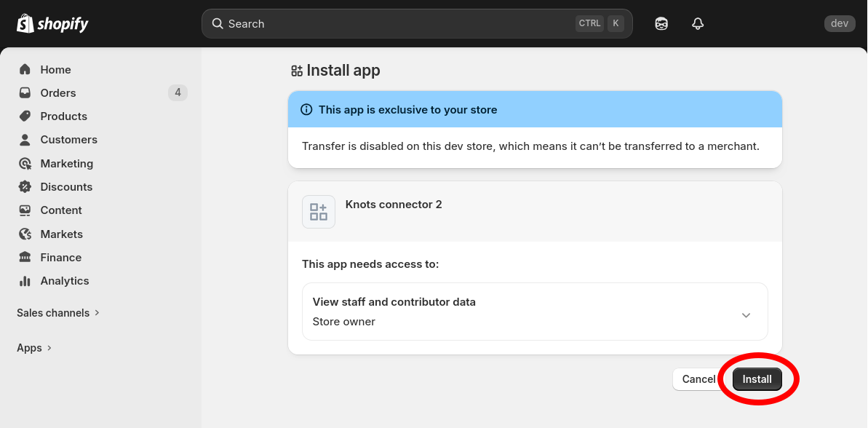Click the Markets globe icon
The height and width of the screenshot is (428, 868).
25,234
